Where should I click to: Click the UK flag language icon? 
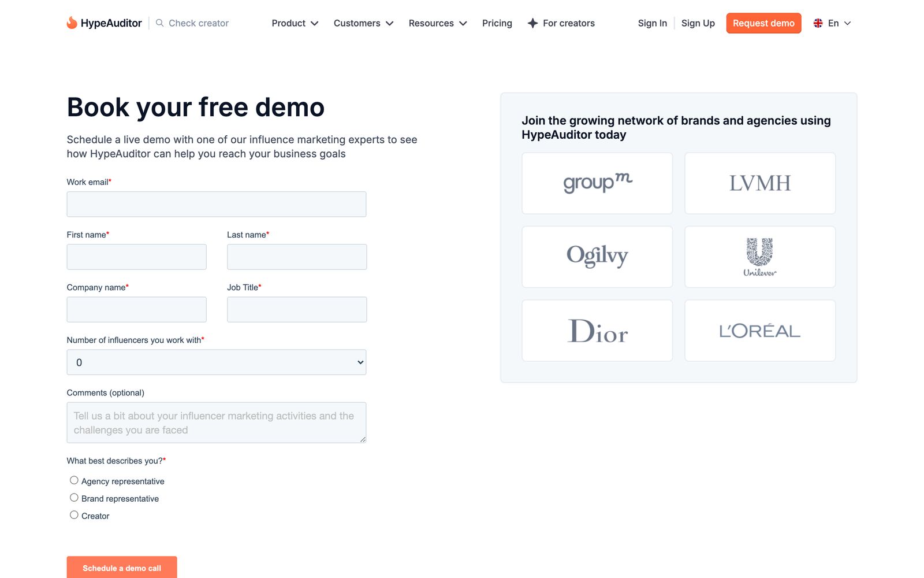tap(818, 23)
